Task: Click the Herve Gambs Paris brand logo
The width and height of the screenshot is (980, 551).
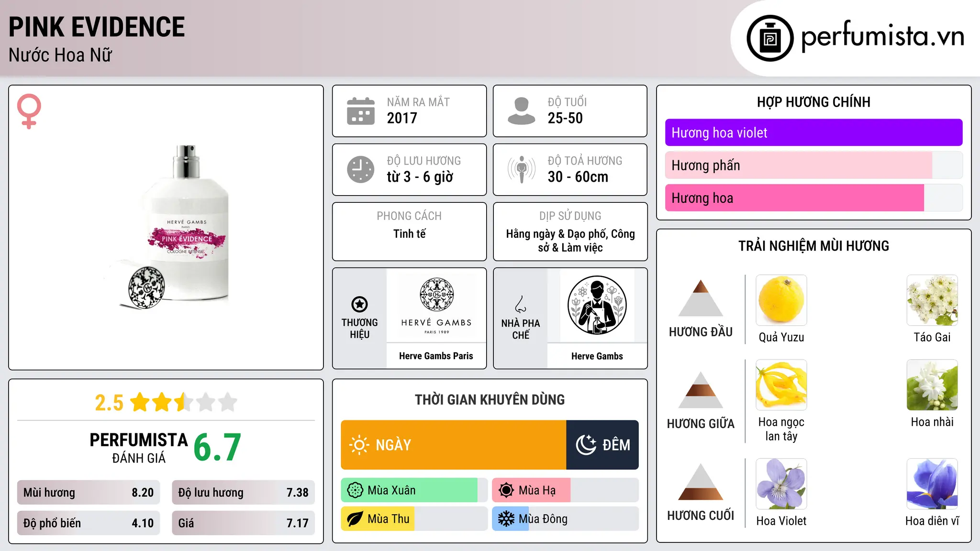Action: (x=436, y=305)
